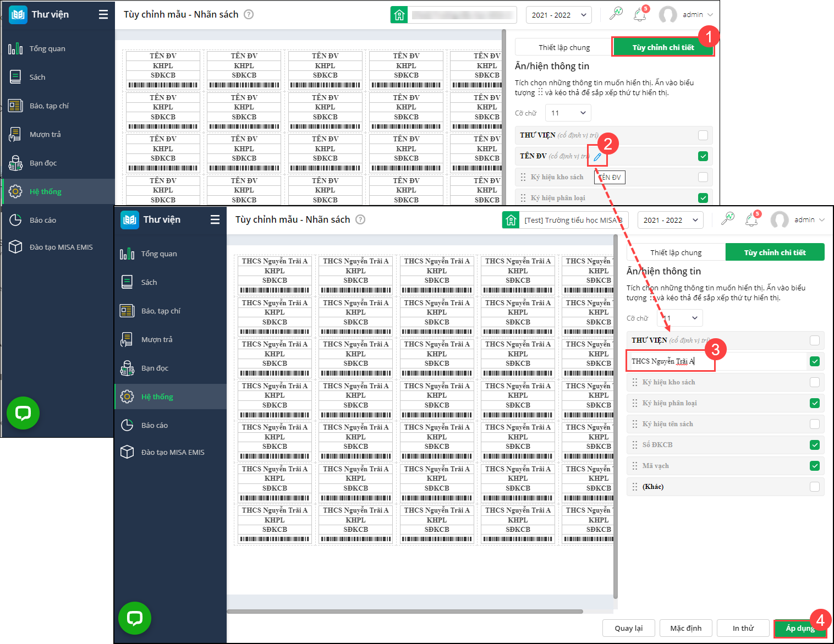This screenshot has width=834, height=644.
Task: Click the front window preview vertical scrollbar
Action: point(616,416)
